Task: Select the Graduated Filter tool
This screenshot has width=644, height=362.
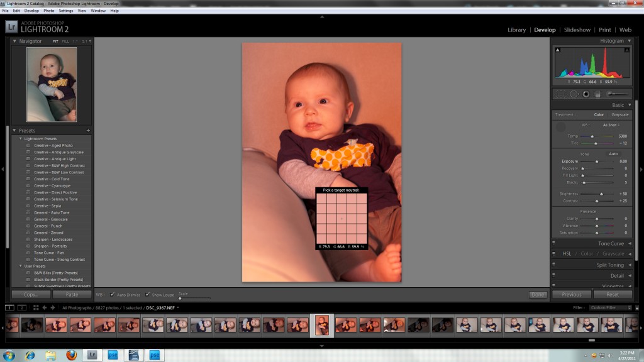Action: pyautogui.click(x=598, y=94)
